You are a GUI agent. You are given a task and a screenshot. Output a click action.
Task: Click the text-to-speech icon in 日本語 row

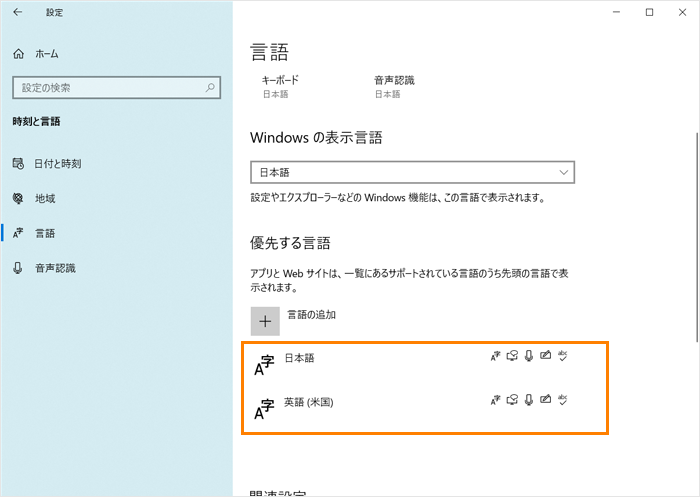(x=512, y=356)
